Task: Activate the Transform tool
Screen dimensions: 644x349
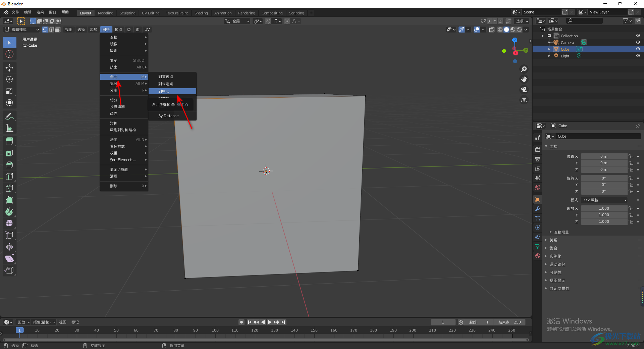Action: tap(9, 103)
